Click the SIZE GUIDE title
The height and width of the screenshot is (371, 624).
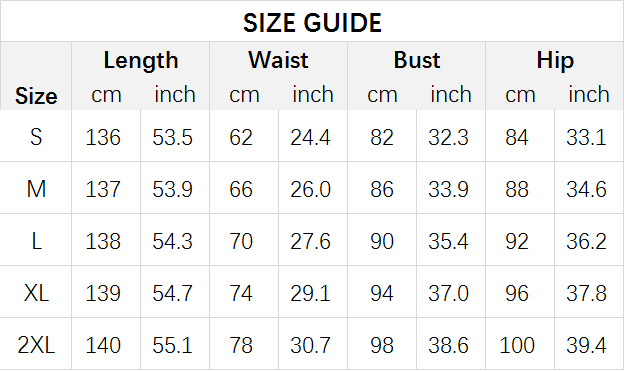312,23
